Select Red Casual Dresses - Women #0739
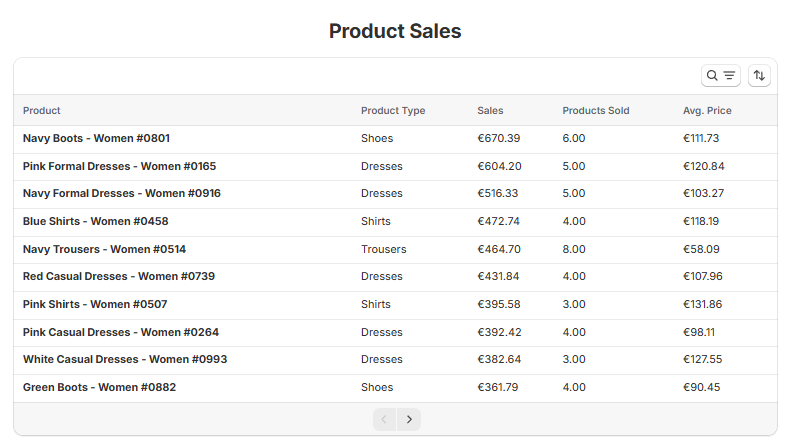790x446 pixels. pos(119,277)
